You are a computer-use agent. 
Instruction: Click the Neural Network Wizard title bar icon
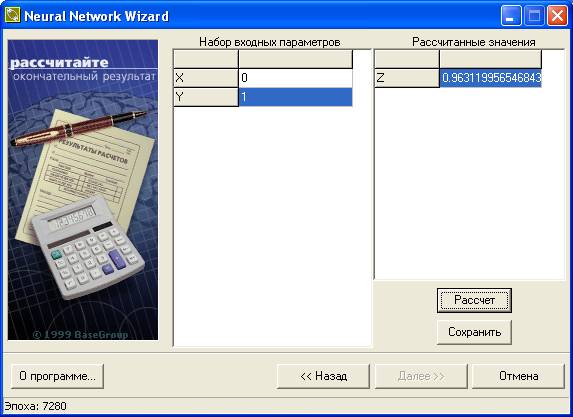point(12,15)
